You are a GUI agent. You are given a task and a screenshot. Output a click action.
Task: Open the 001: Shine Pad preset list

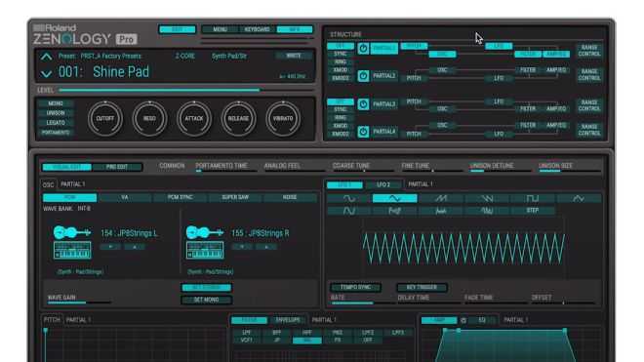(x=103, y=72)
